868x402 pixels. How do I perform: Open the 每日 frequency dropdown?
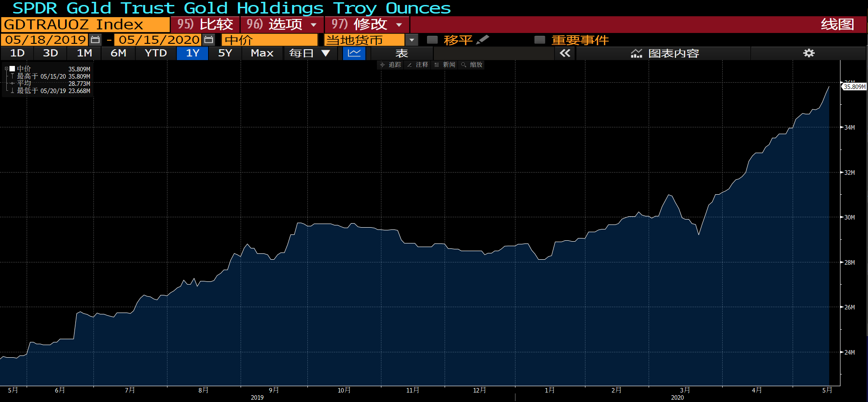click(310, 53)
